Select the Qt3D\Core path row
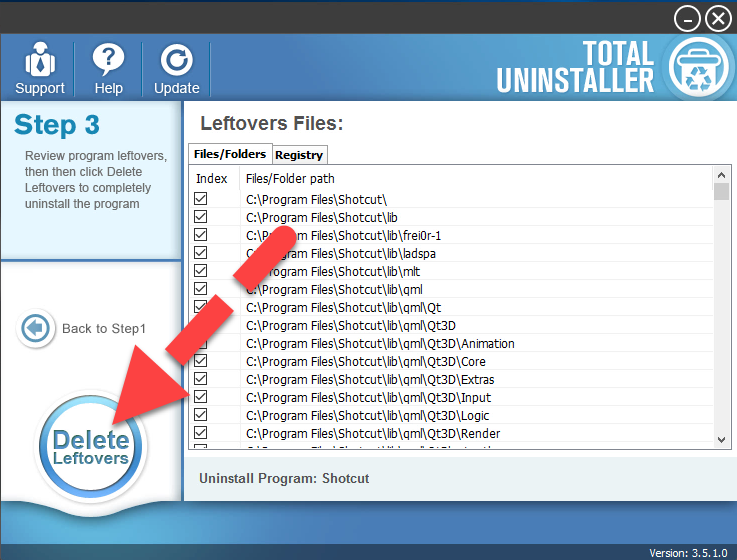Screen dimensions: 737x560 366,362
